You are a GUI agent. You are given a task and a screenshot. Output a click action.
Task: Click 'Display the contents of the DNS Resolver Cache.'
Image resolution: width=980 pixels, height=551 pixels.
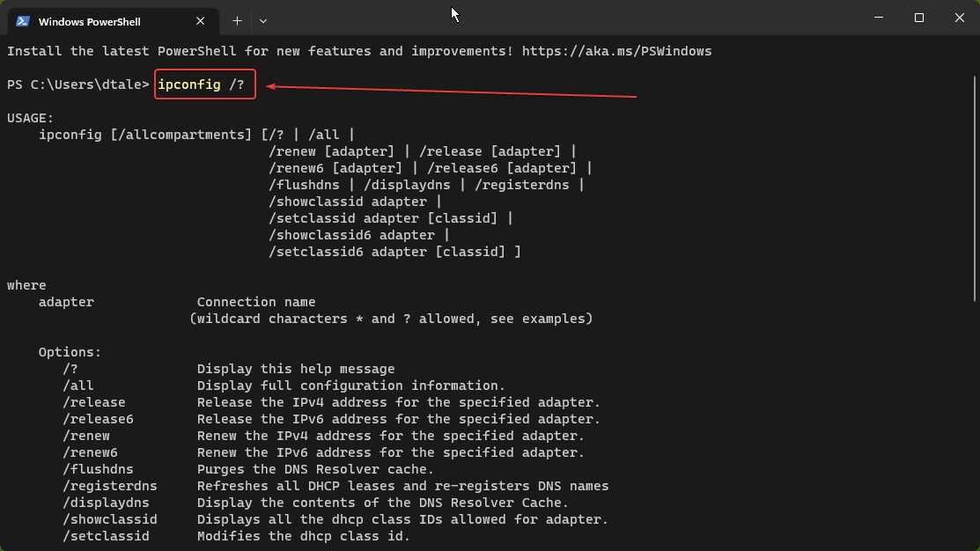coord(383,503)
